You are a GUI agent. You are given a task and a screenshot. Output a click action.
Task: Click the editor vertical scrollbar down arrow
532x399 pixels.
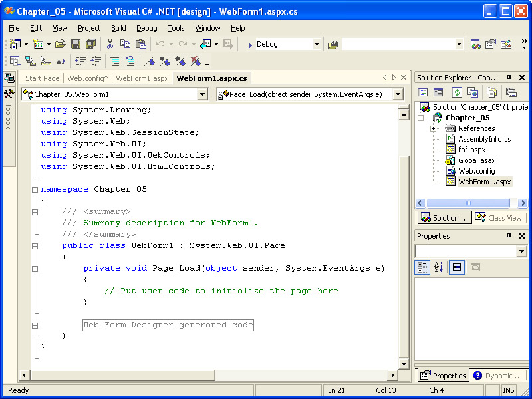403,364
